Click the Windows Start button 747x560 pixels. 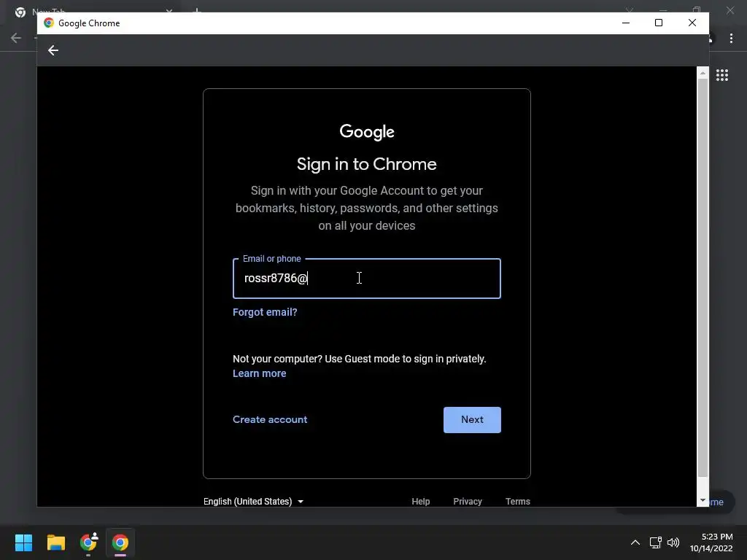pyautogui.click(x=23, y=542)
